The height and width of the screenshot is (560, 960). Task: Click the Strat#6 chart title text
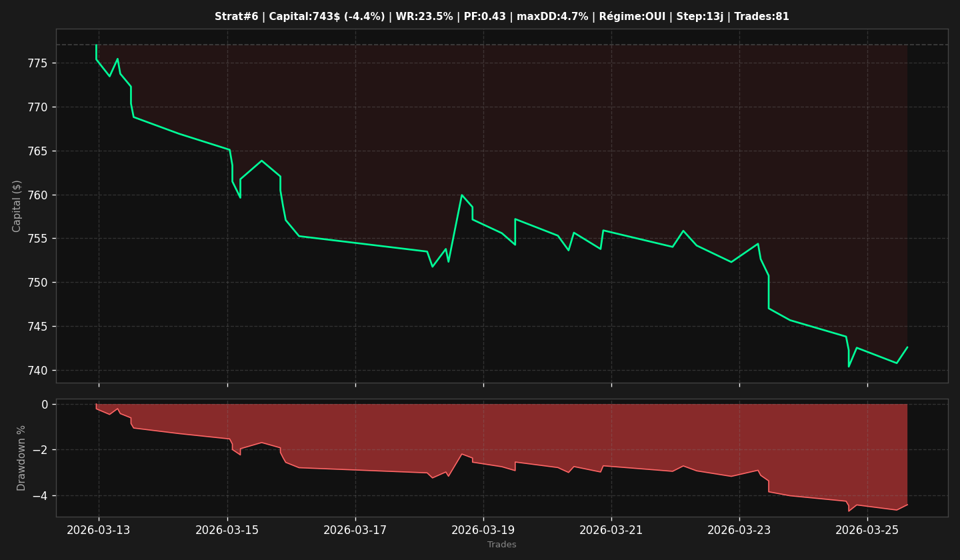point(501,17)
